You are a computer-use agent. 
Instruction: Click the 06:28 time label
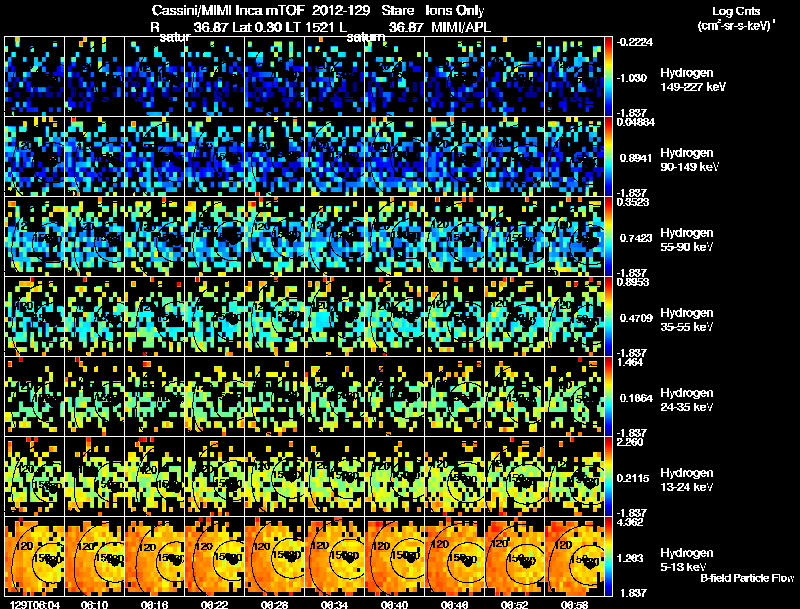point(274,604)
